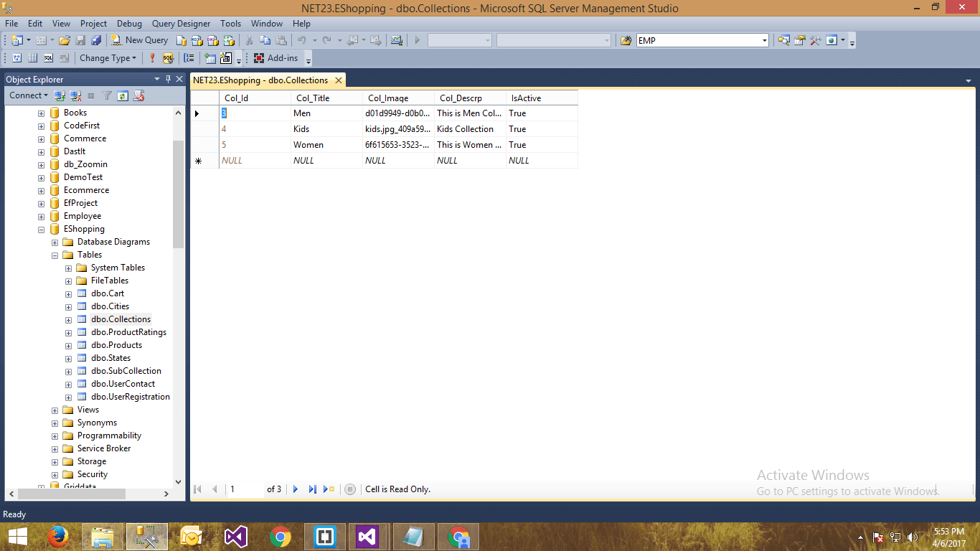Select the dbo.UserRegistration table
Screen dimensions: 980x551
click(x=131, y=397)
